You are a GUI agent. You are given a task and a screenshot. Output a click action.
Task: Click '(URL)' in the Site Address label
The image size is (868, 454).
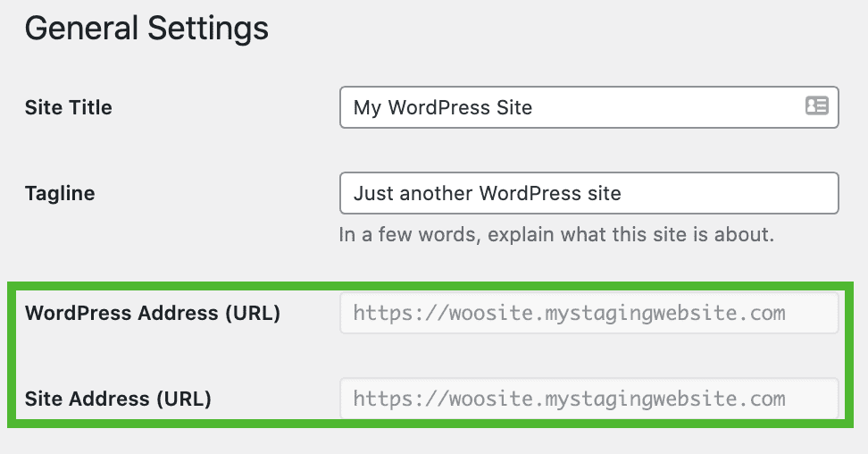[x=184, y=399]
